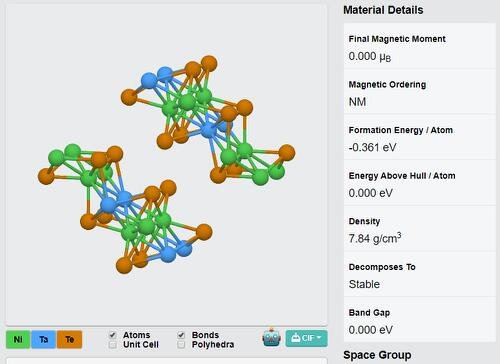Click the Space Group heading
The height and width of the screenshot is (364, 500).
[377, 355]
